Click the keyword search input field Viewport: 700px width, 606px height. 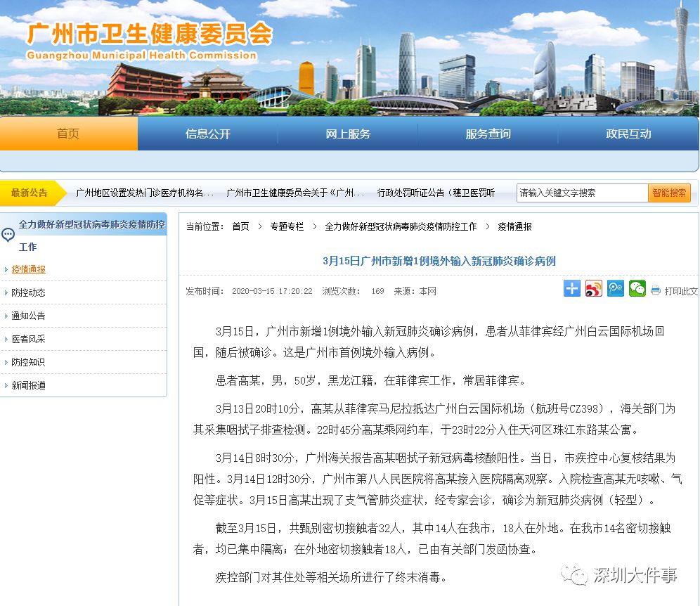(x=581, y=193)
